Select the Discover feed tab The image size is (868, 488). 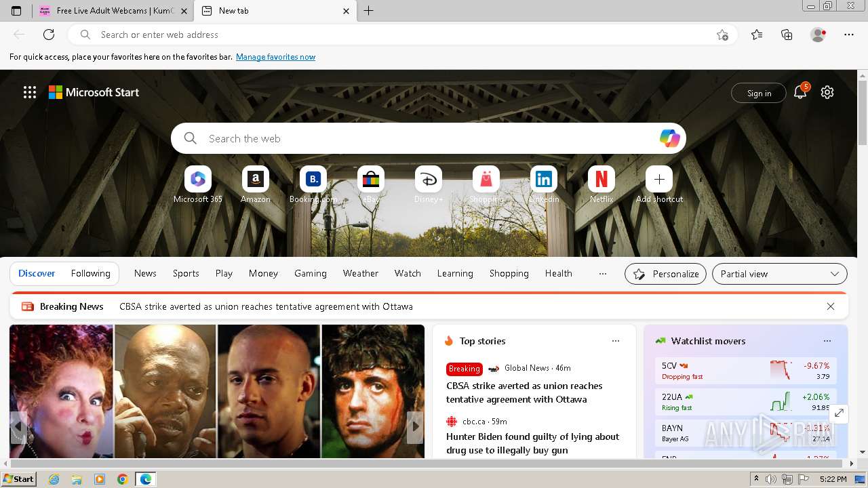37,274
